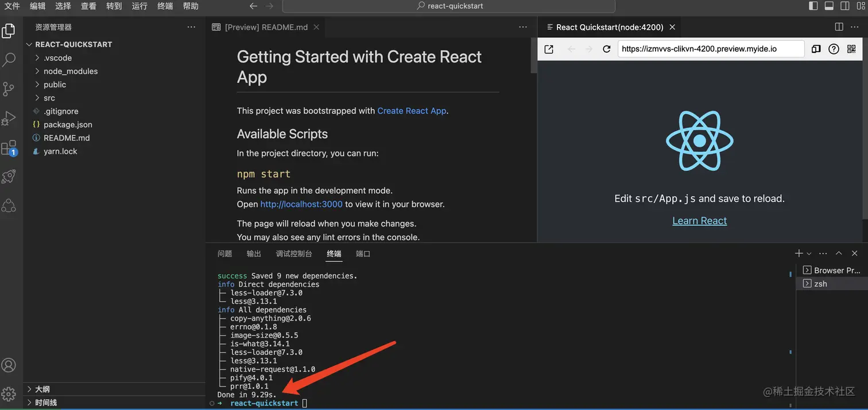Switch to the 调试控制台 (Debug Console) tab
This screenshot has width=868, height=410.
coord(294,253)
